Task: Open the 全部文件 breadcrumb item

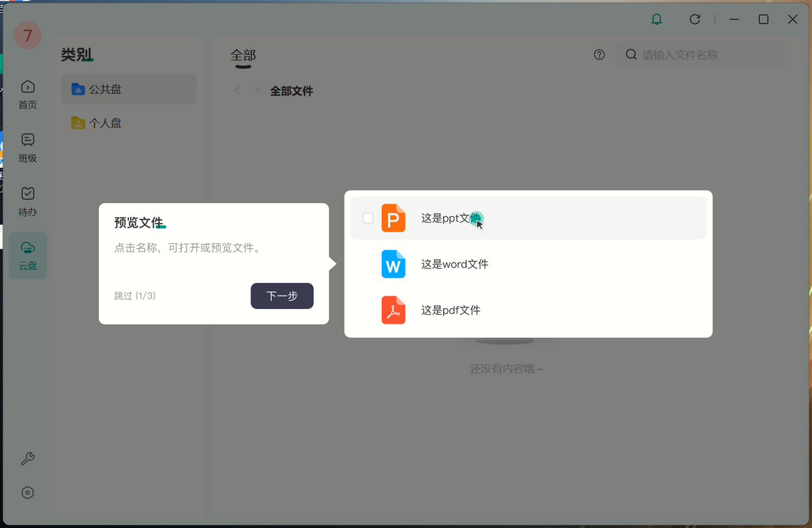Action: [292, 91]
